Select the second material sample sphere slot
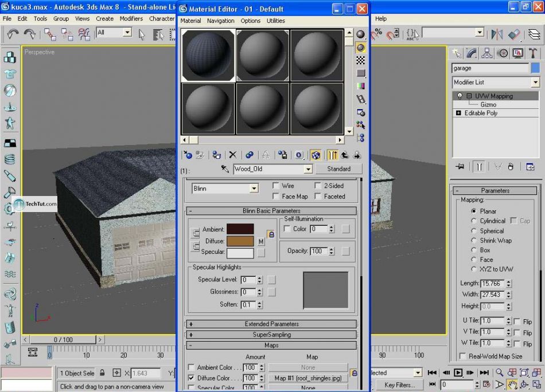545x392 pixels. (x=262, y=56)
